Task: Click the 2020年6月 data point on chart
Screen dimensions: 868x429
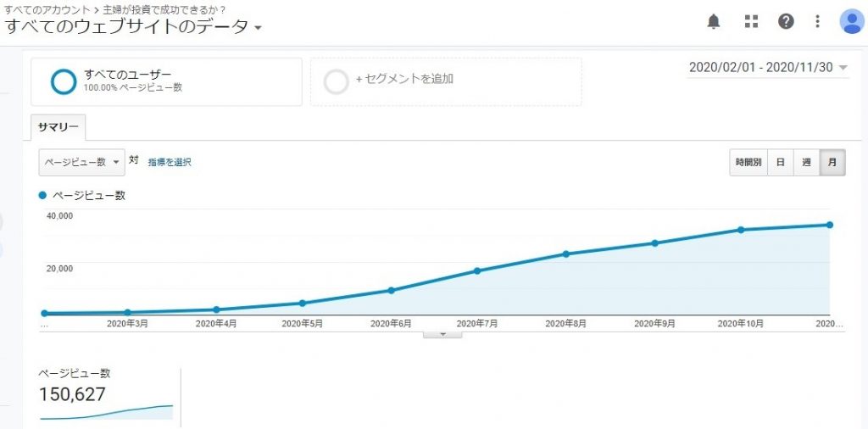Action: tap(391, 290)
